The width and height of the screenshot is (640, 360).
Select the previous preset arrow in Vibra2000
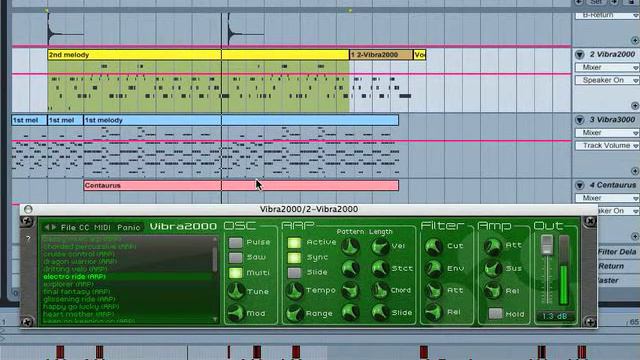point(47,227)
